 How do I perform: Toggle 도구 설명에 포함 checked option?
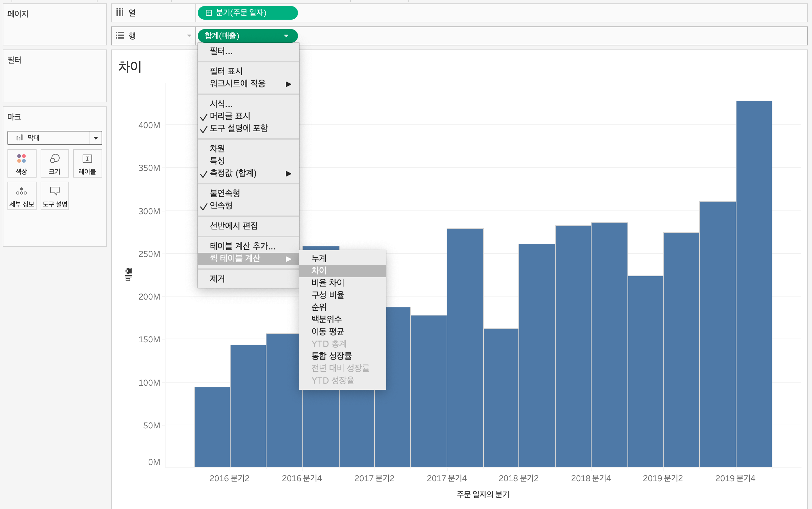tap(238, 128)
